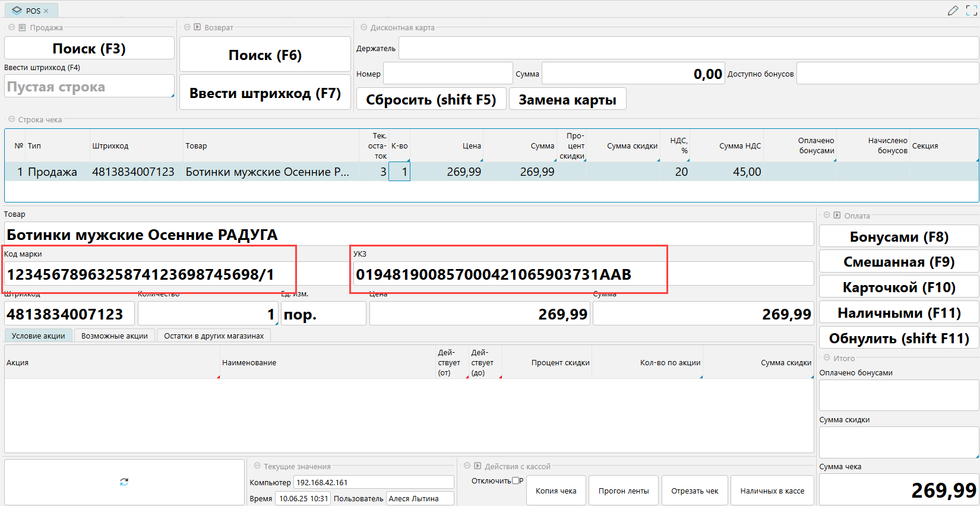Switch to the Возможные акции tab

tap(115, 336)
